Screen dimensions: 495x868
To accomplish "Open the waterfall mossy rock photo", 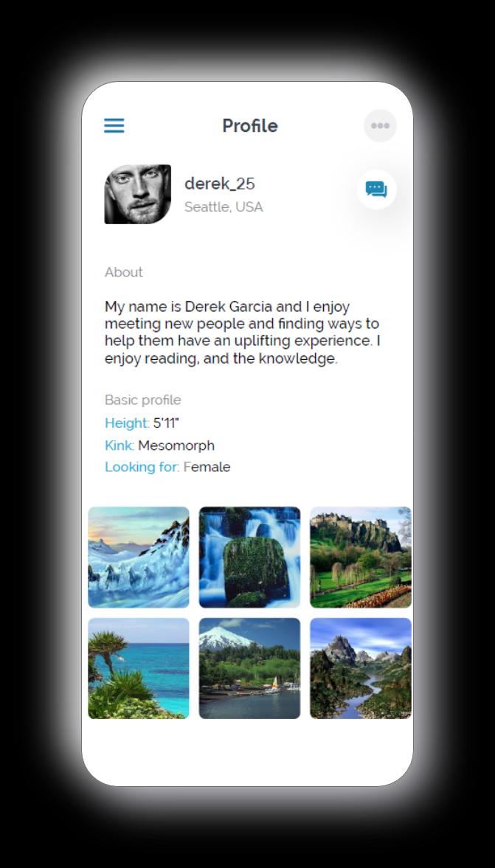I will [250, 558].
